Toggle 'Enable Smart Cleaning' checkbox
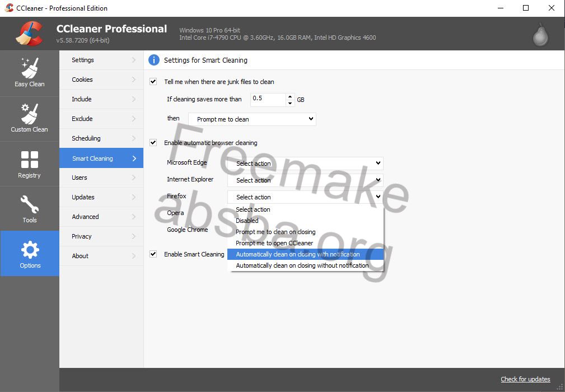The width and height of the screenshot is (565, 392). tap(153, 254)
